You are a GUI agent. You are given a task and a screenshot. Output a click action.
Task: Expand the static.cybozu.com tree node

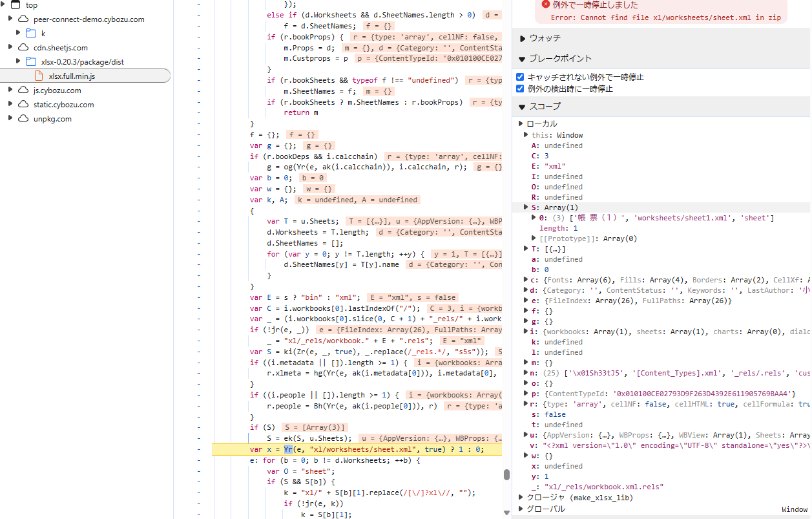point(11,105)
